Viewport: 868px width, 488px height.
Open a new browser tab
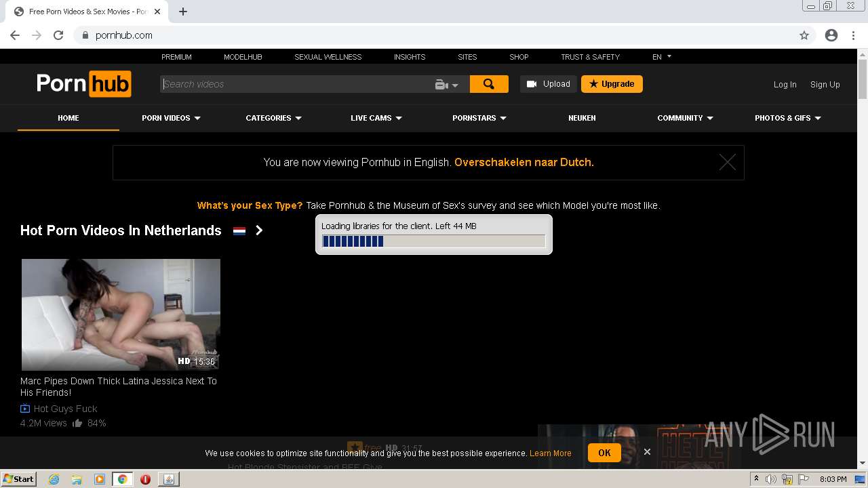click(x=183, y=12)
